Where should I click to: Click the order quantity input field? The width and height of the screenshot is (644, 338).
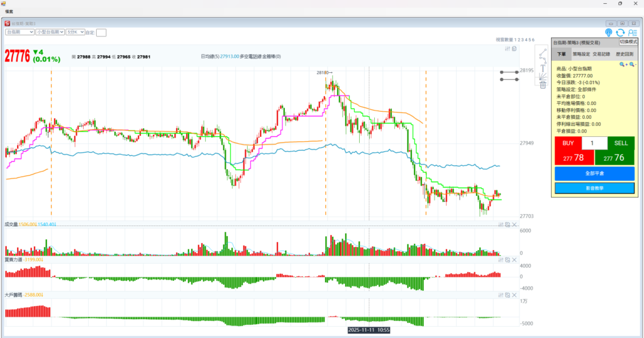(x=594, y=143)
